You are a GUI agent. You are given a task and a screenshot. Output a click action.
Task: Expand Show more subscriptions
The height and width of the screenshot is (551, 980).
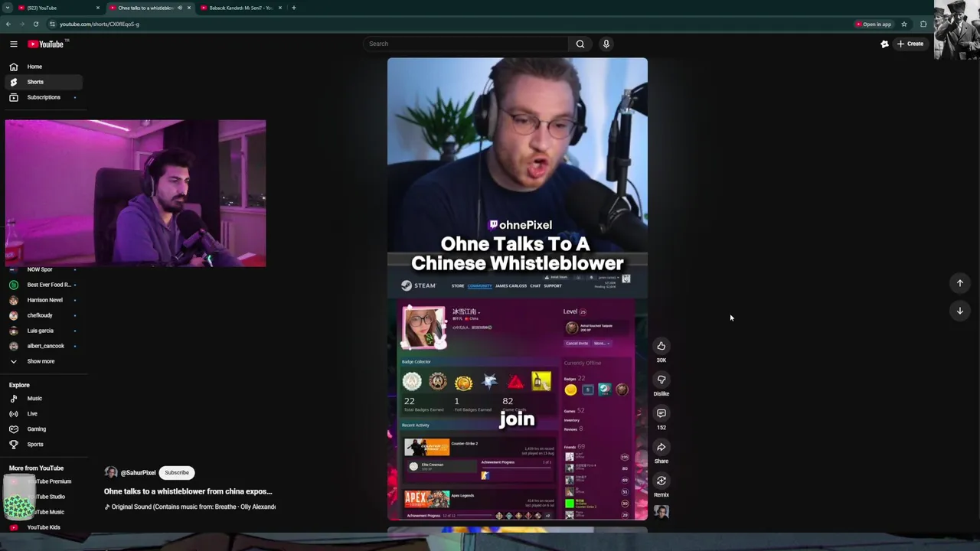point(41,361)
